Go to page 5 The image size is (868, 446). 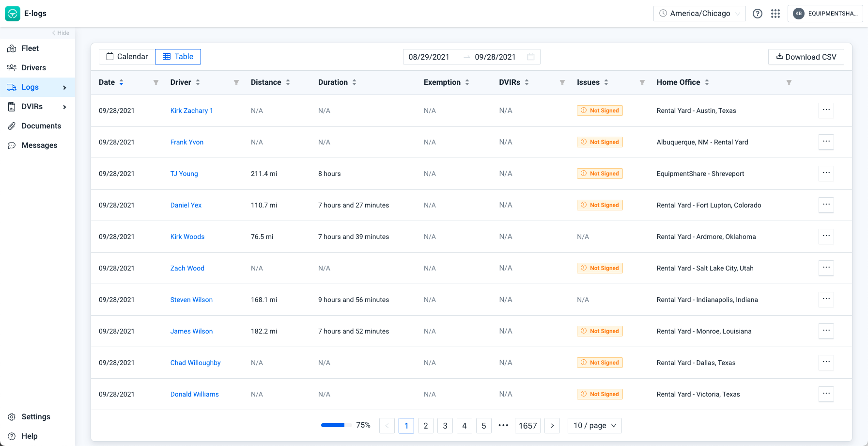click(484, 426)
